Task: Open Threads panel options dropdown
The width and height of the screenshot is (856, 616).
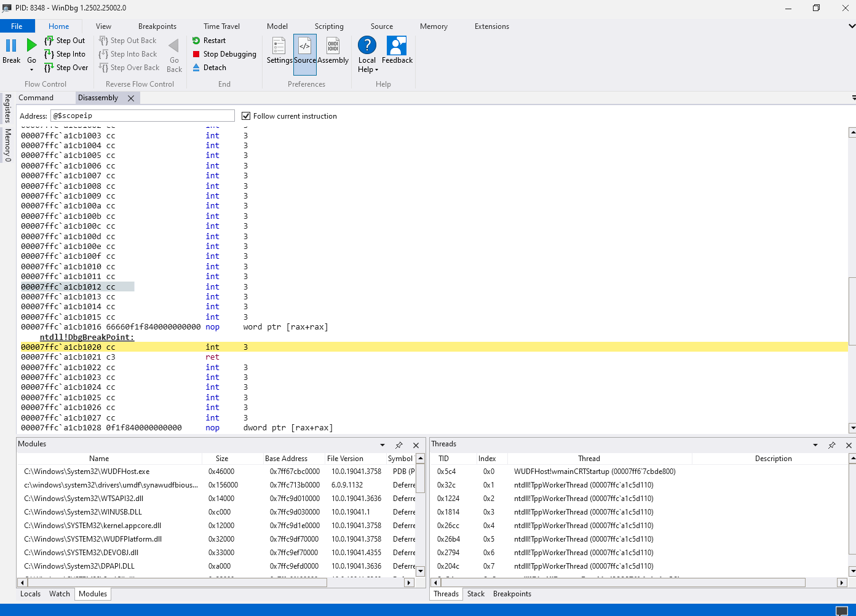Action: tap(815, 445)
